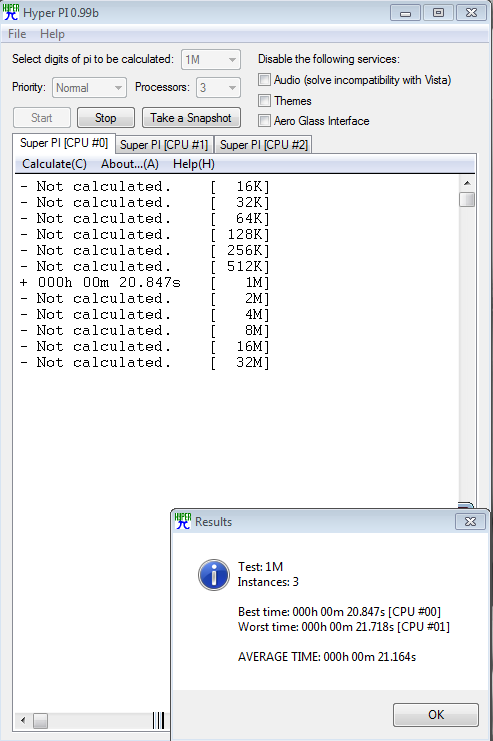Click the Hyper PI title bar icon

pos(11,12)
